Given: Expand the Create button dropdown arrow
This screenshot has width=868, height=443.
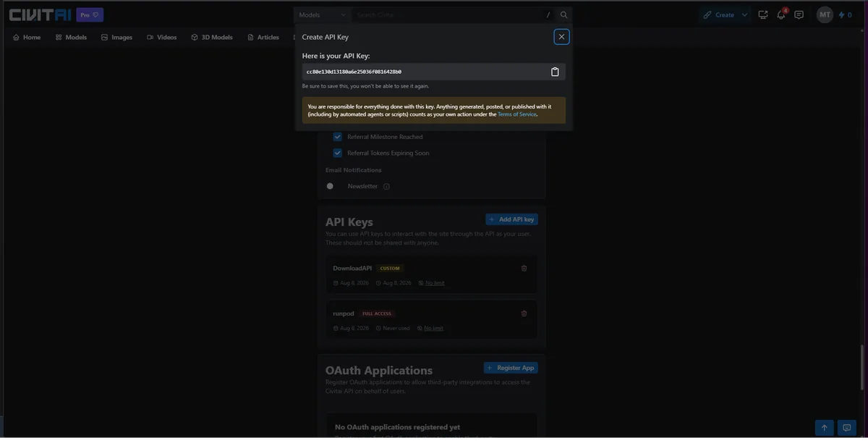Looking at the screenshot, I should [x=745, y=14].
